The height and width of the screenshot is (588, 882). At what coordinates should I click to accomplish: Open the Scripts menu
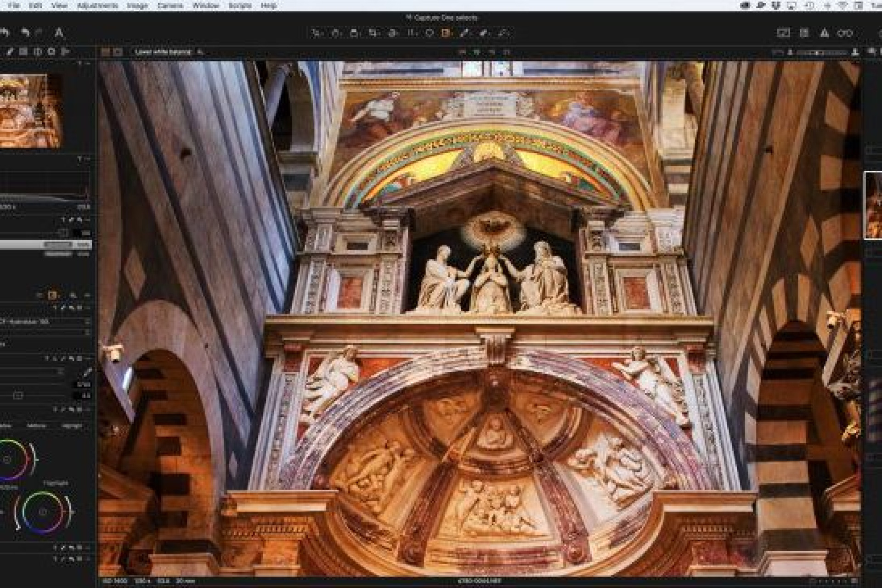click(x=240, y=6)
